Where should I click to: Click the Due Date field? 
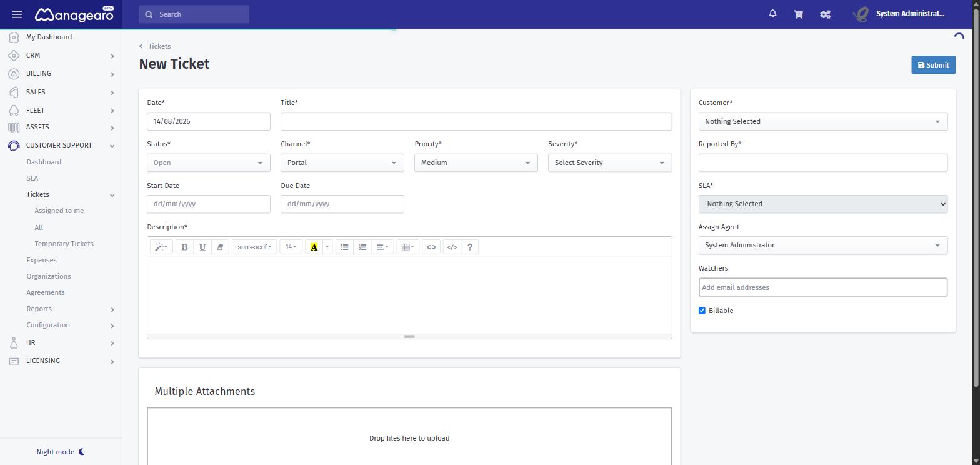pos(342,204)
